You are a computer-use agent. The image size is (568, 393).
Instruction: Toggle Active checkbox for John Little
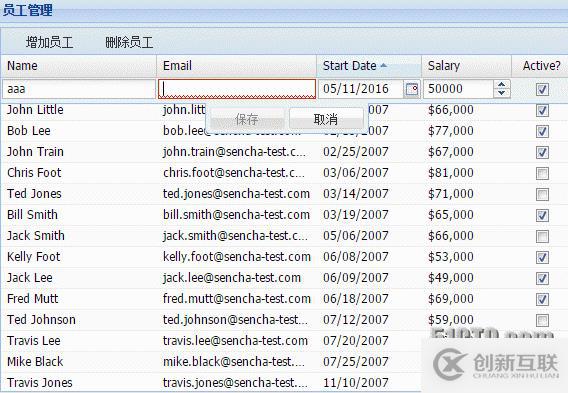(542, 110)
